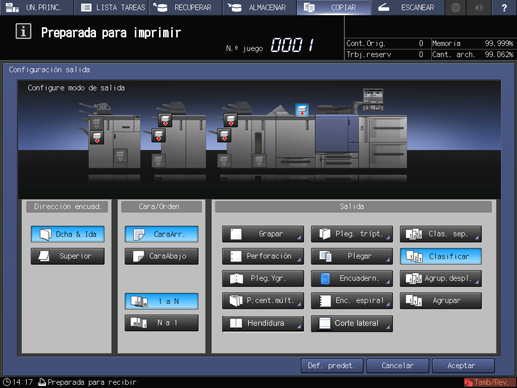Viewport: 517px width, 388px height.
Task: Click the Def. predet. button
Action: pyautogui.click(x=332, y=366)
